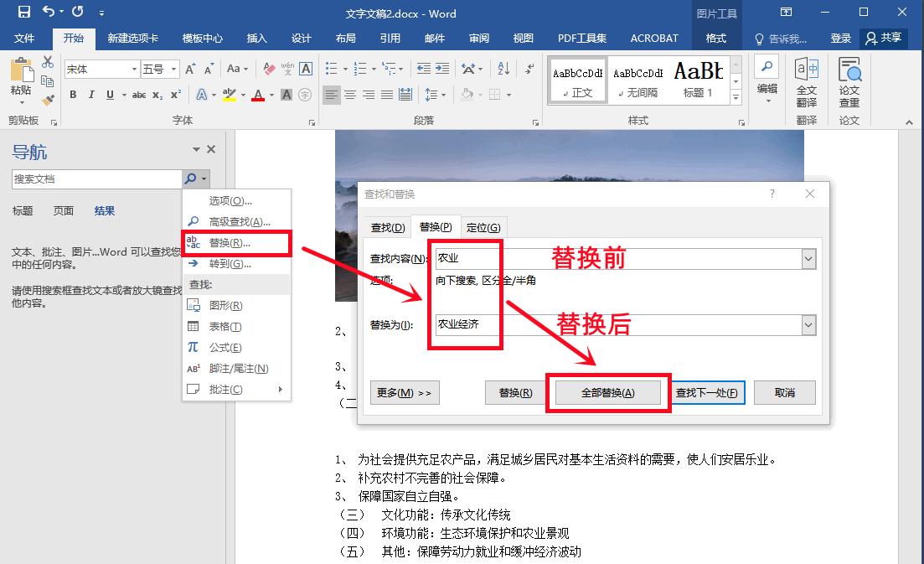This screenshot has height=564, width=924.
Task: Open the 插入 ribbon tab
Action: point(256,38)
